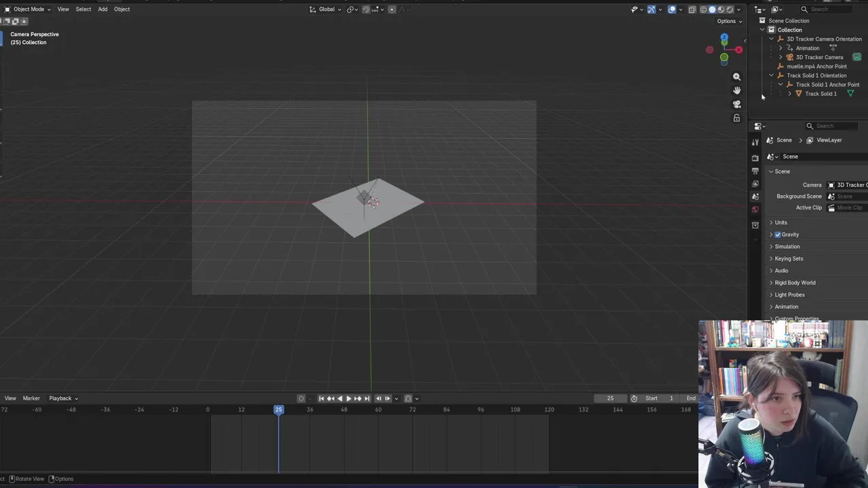868x488 pixels.
Task: Switch to material preview shading
Action: tap(721, 9)
